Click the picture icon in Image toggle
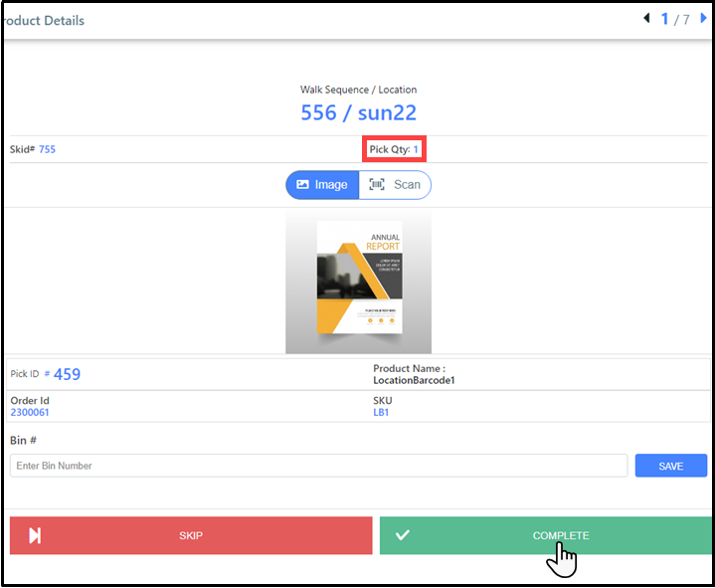Screen dimensions: 715x588 click(x=302, y=184)
